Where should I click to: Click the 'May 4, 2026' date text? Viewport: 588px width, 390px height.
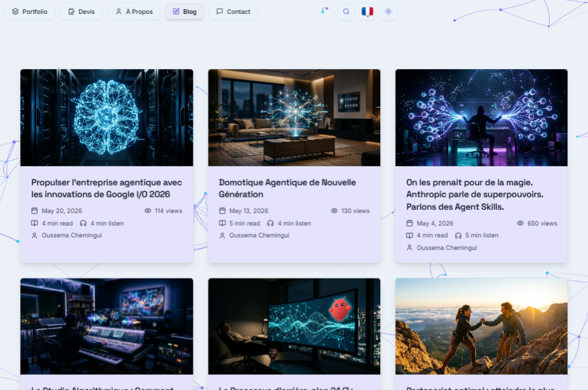point(435,223)
